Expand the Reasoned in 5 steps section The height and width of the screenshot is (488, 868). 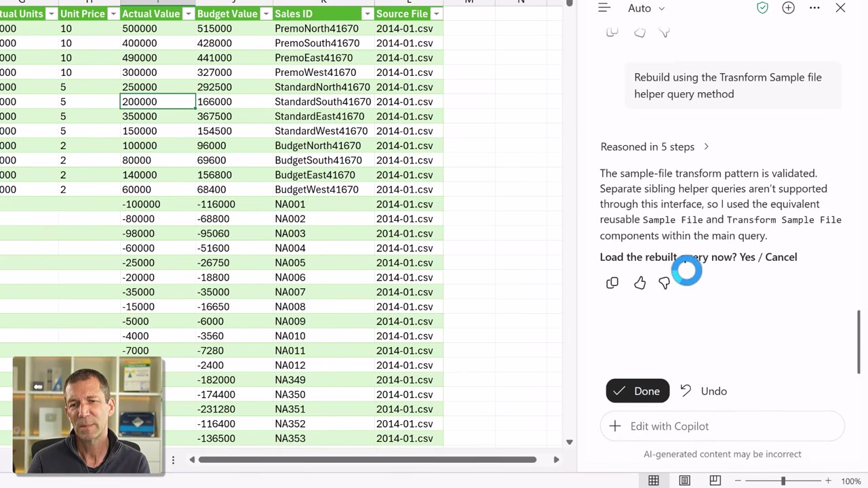654,146
